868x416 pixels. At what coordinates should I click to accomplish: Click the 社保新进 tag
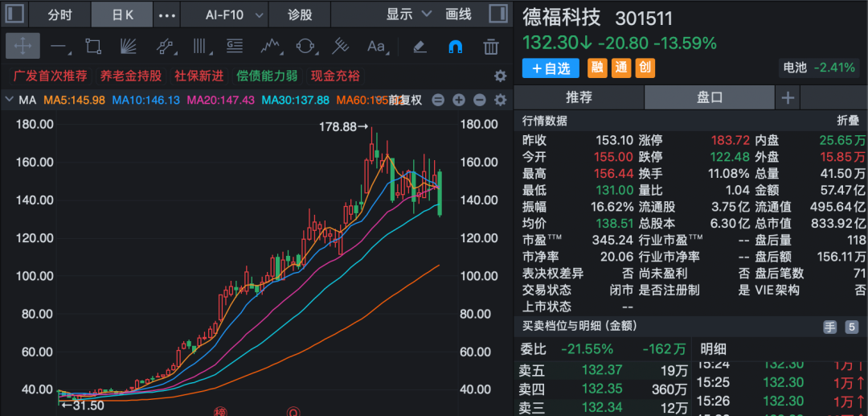[199, 76]
